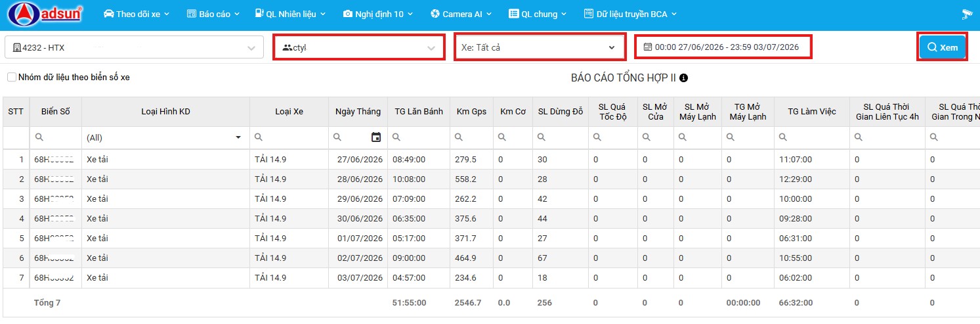Sort by the Loại Hình KD column header
Viewport: 980px width, 324px height.
[x=165, y=112]
